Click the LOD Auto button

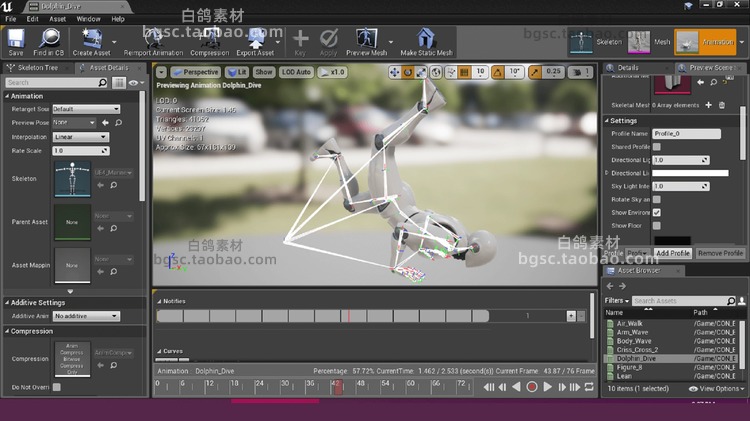(x=296, y=72)
